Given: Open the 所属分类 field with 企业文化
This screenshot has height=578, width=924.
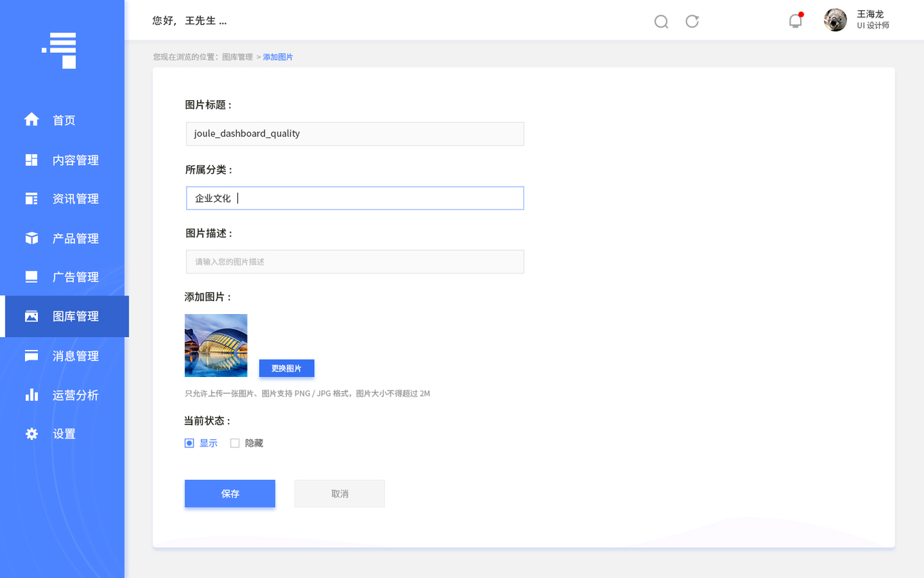Looking at the screenshot, I should (355, 198).
